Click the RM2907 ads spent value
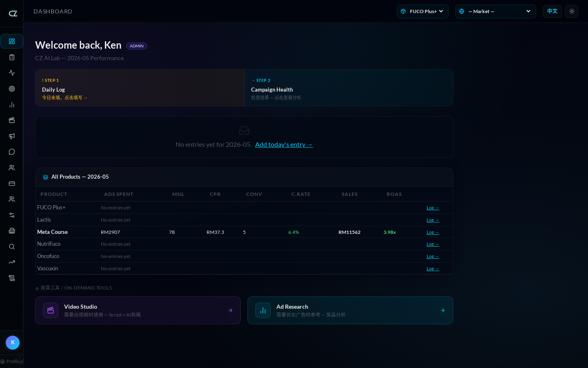This screenshot has height=368, width=588. (x=110, y=232)
